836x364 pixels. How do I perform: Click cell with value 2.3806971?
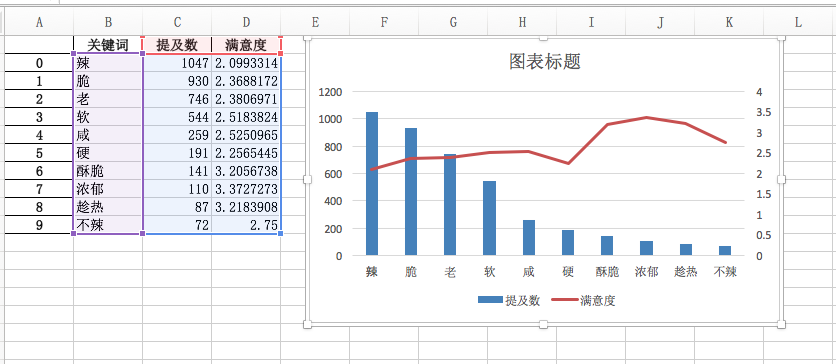point(246,99)
